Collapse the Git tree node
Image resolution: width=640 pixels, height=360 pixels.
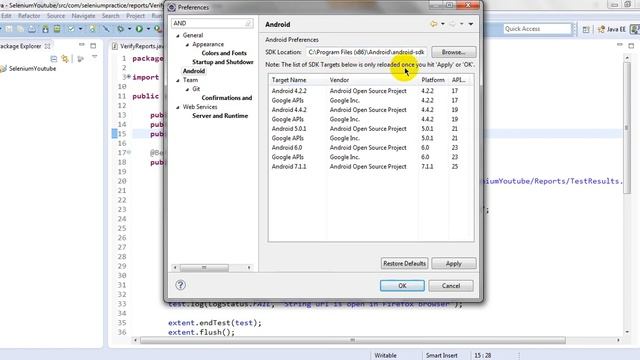click(x=187, y=89)
